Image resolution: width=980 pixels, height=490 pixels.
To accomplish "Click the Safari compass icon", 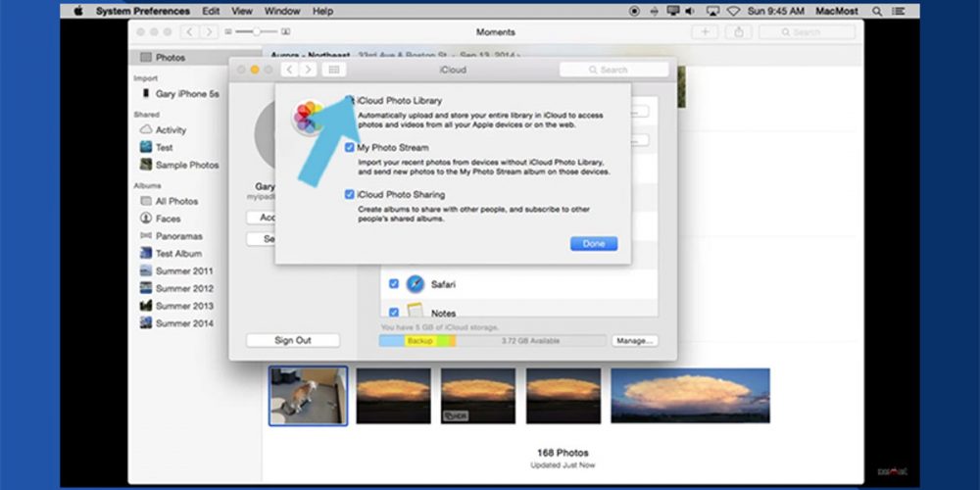I will [416, 284].
